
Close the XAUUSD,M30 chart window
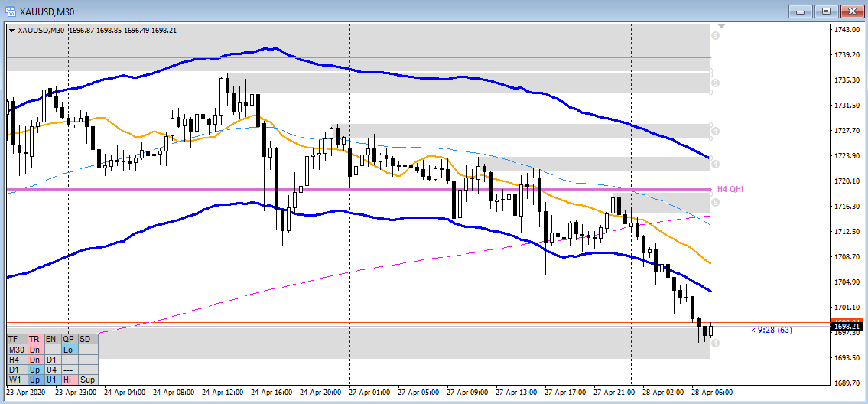(x=852, y=11)
